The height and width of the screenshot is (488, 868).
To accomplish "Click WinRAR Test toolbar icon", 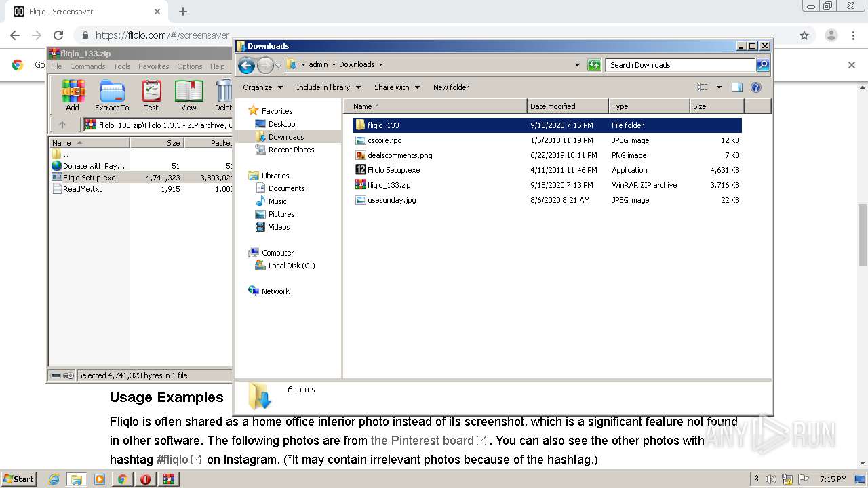I will 151,95.
